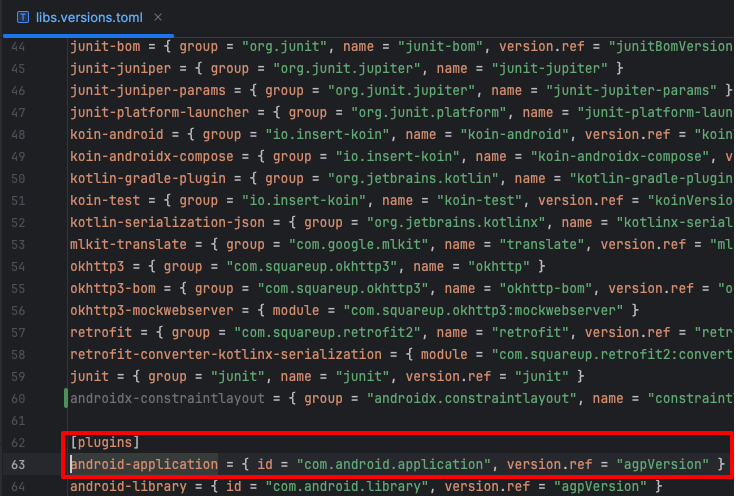Click line number 44 in gutter
Screen dimensions: 738x496
pos(18,47)
